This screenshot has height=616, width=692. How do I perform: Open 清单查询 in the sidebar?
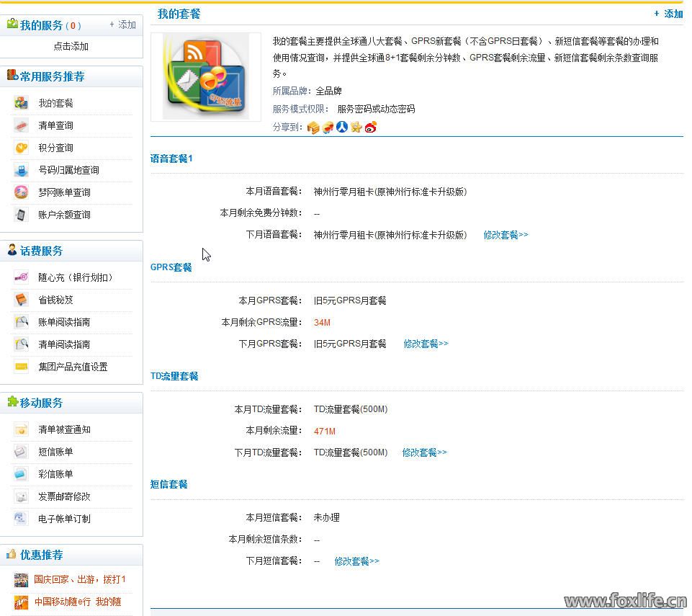point(55,125)
